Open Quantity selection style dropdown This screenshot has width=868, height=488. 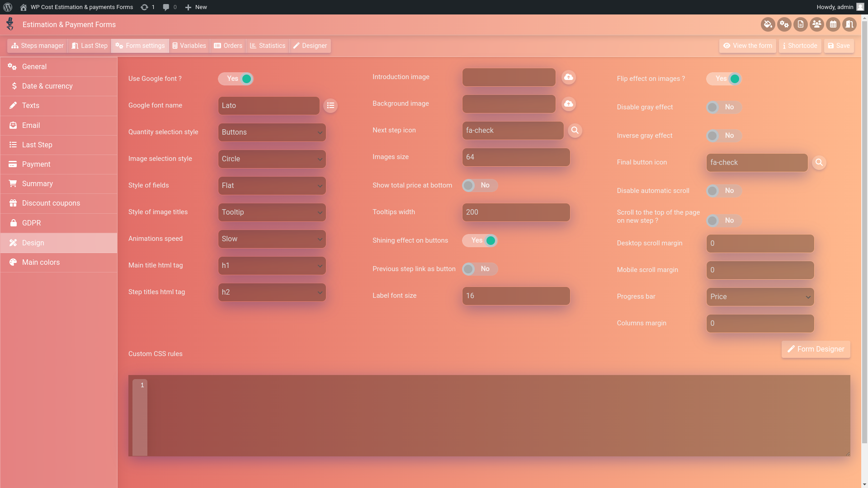272,132
